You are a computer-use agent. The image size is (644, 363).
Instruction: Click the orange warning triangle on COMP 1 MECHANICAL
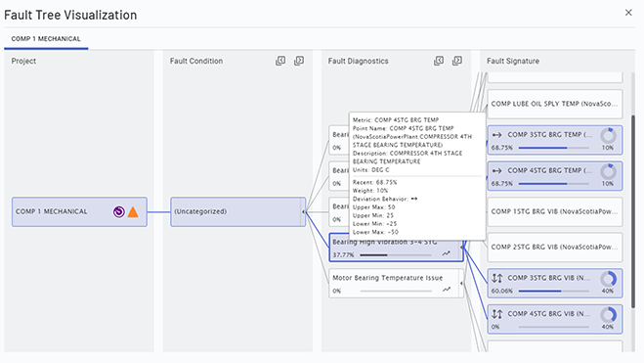pyautogui.click(x=133, y=211)
